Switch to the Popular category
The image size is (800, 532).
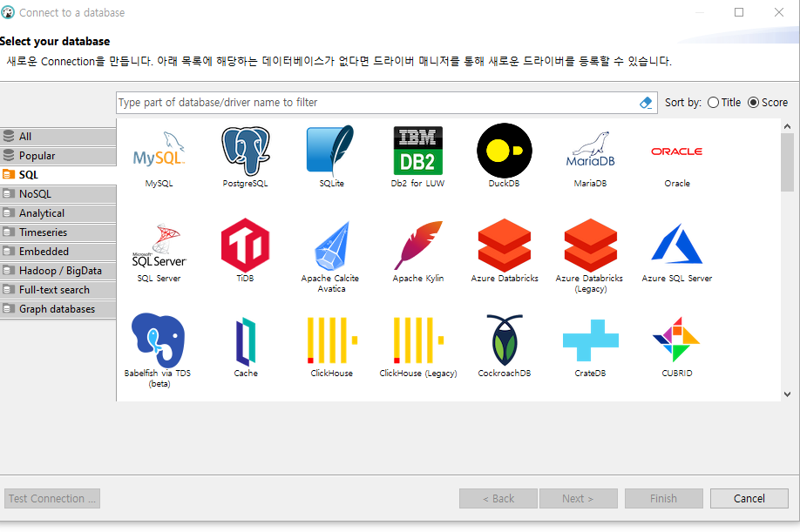[x=58, y=156]
